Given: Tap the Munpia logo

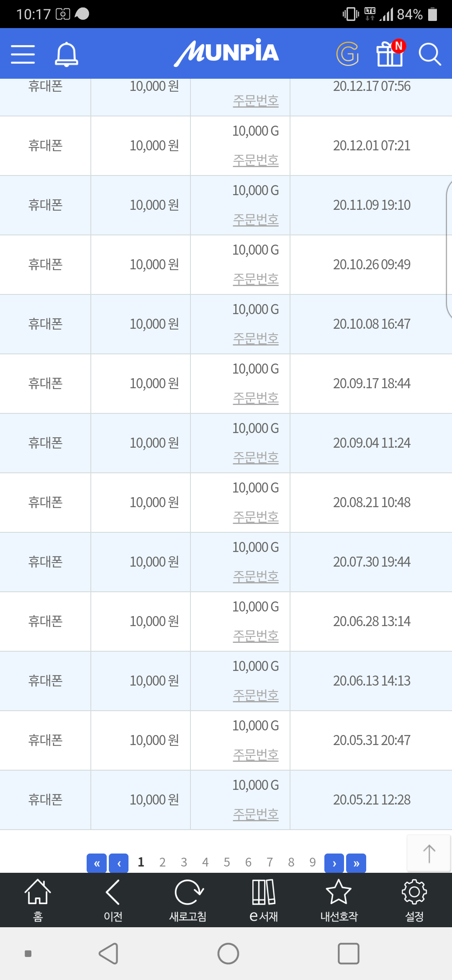Looking at the screenshot, I should [226, 53].
